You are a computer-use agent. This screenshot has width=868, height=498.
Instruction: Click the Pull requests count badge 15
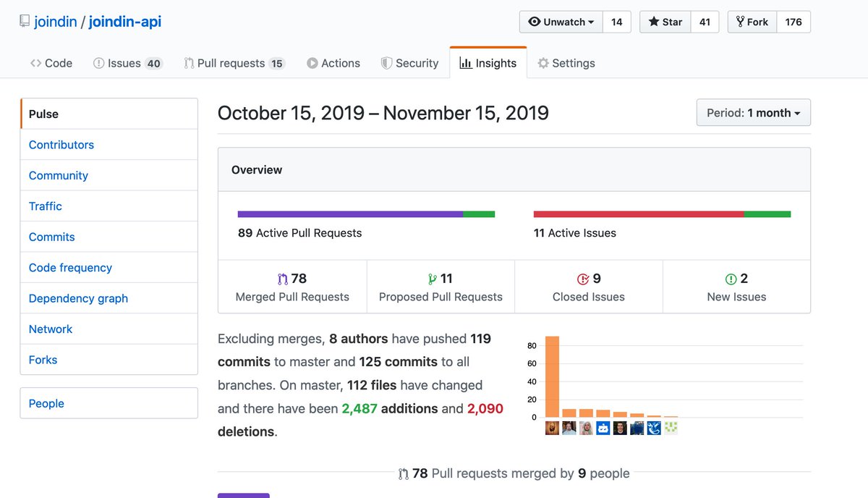(276, 64)
